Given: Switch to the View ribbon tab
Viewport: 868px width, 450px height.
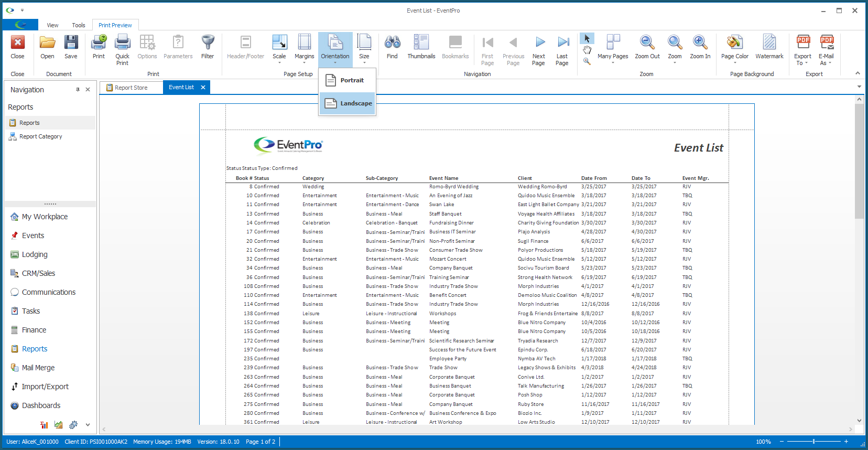Looking at the screenshot, I should point(52,25).
